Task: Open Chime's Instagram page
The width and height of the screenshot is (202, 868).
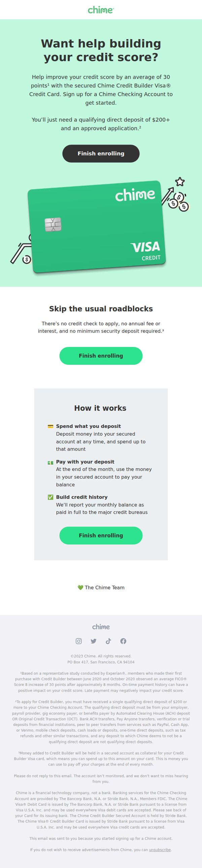Action: 78,641
